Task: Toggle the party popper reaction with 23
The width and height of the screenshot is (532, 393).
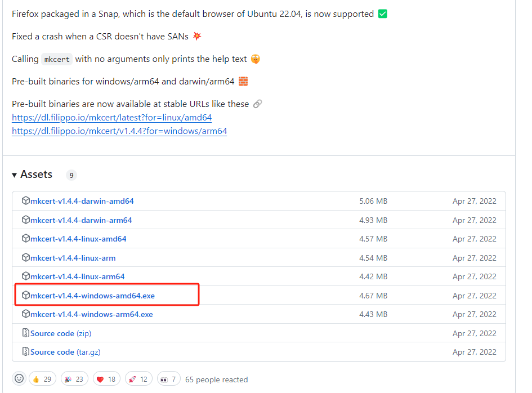Action: coord(74,379)
